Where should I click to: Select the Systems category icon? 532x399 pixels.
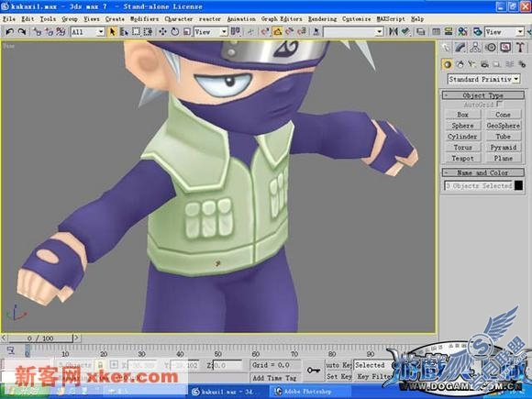point(522,64)
